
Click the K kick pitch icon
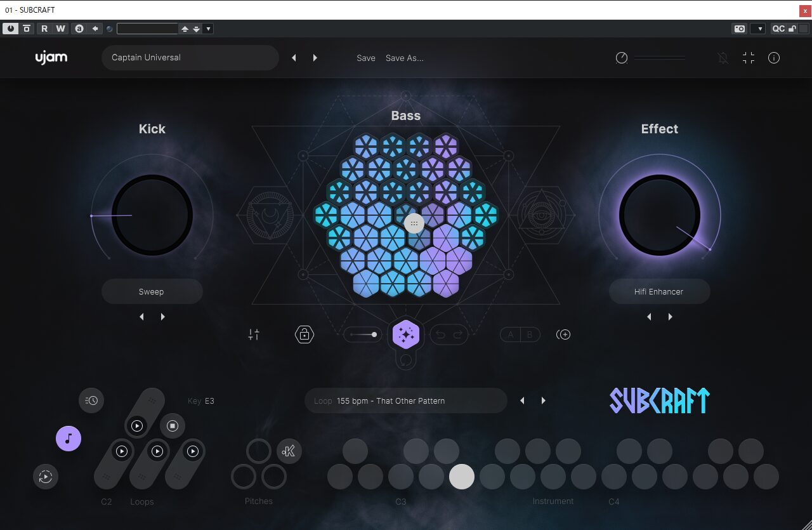pos(289,451)
